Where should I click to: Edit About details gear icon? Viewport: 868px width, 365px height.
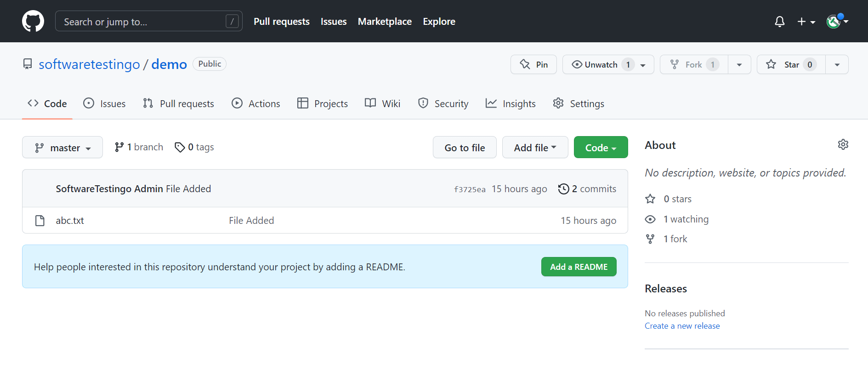843,144
